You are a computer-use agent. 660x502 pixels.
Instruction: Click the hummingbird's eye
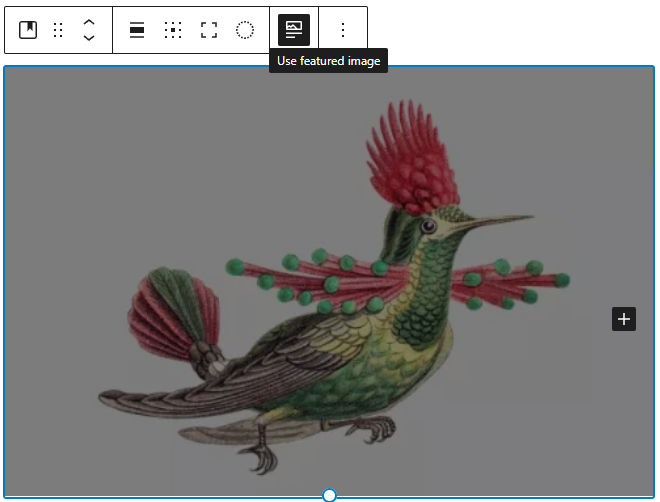pos(429,226)
